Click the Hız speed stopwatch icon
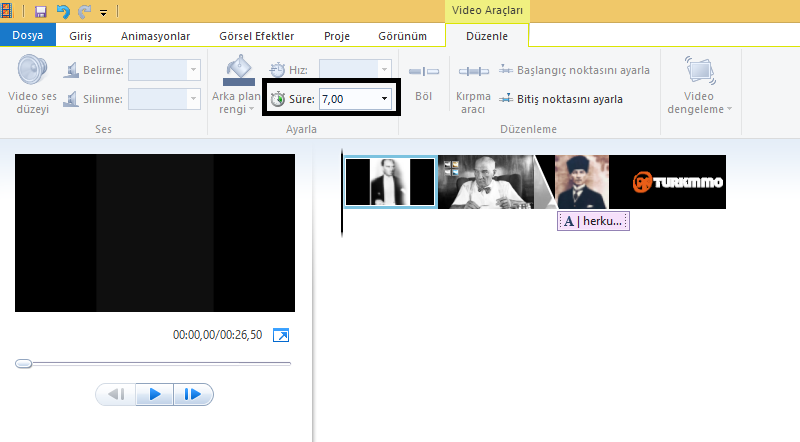The image size is (800, 442). pos(277,69)
